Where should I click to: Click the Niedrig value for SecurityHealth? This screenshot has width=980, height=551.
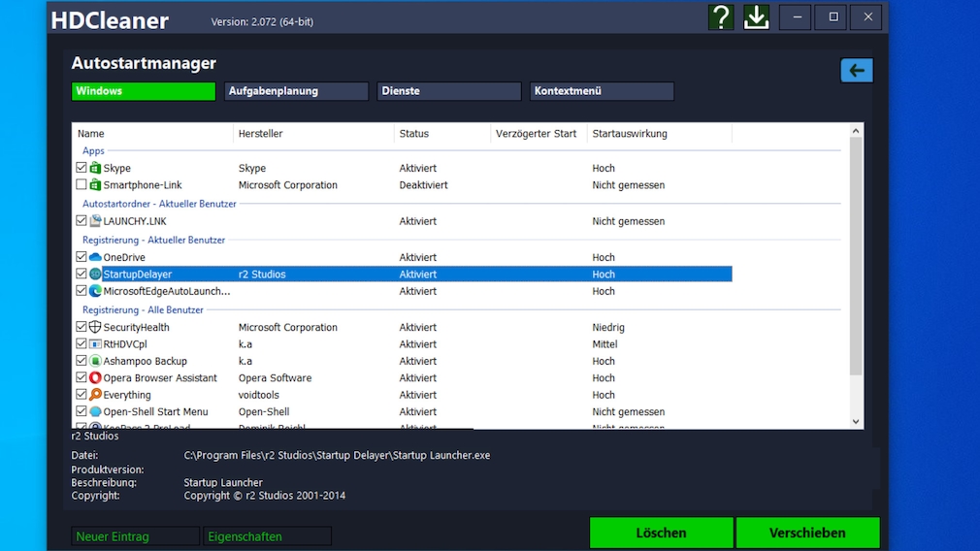608,327
